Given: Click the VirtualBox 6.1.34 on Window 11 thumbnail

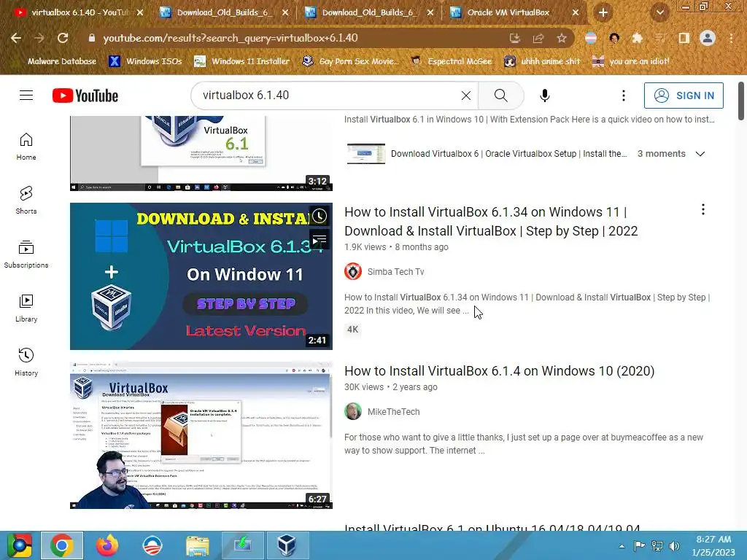Looking at the screenshot, I should pyautogui.click(x=201, y=276).
